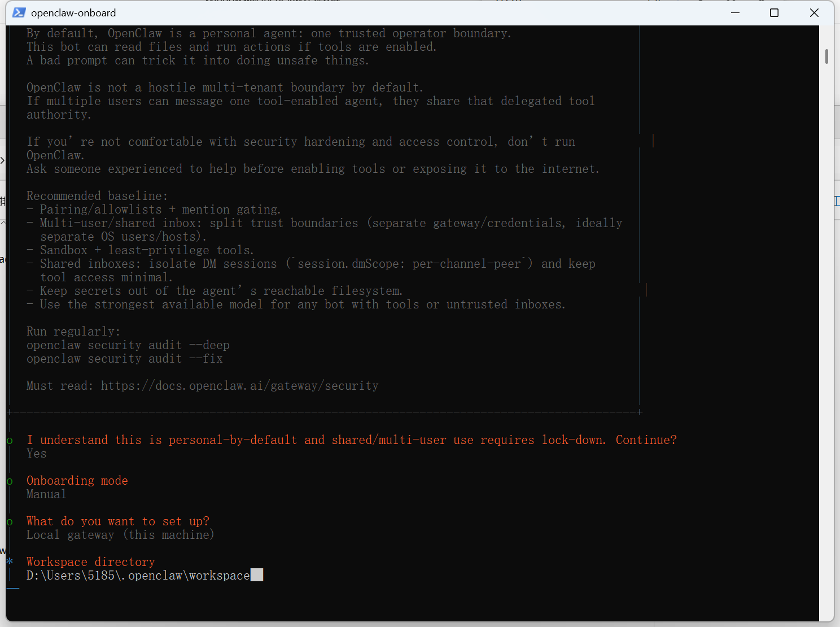Maximize the openclaw-onboard terminal window
Image resolution: width=840 pixels, height=627 pixels.
point(775,12)
